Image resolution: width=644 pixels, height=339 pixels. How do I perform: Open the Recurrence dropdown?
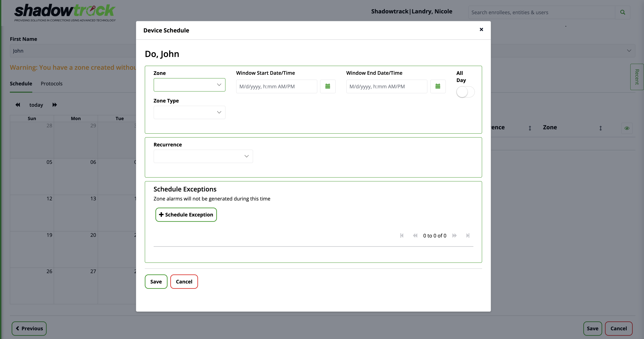(x=203, y=156)
